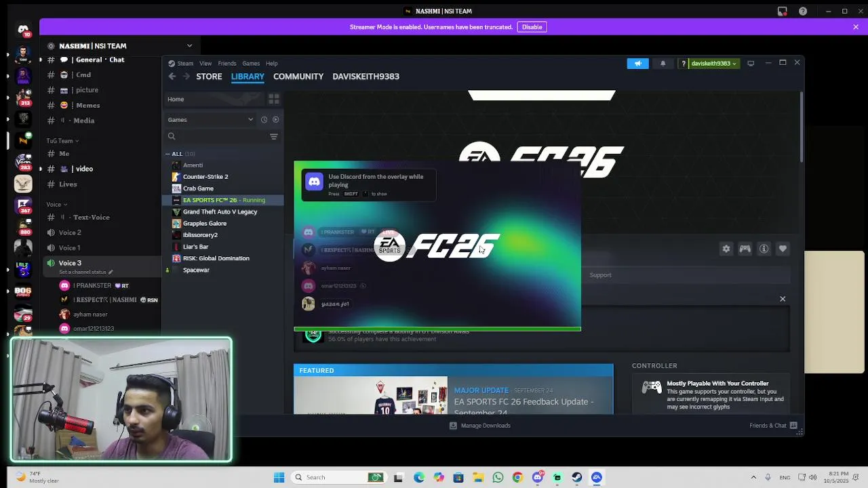Click Steam library page scrollbar
Viewport: 868px width, 488px height.
[x=802, y=127]
